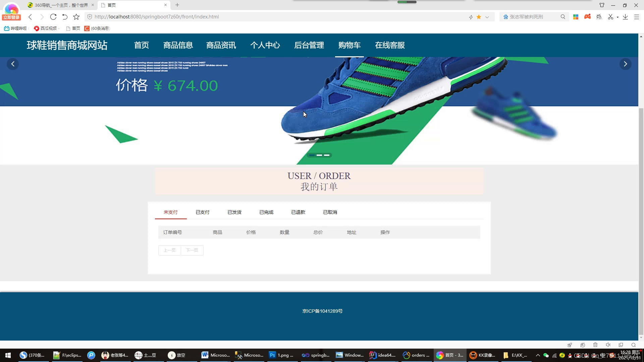Image resolution: width=644 pixels, height=362 pixels.
Task: Show hidden system tray icons
Action: coord(538,355)
